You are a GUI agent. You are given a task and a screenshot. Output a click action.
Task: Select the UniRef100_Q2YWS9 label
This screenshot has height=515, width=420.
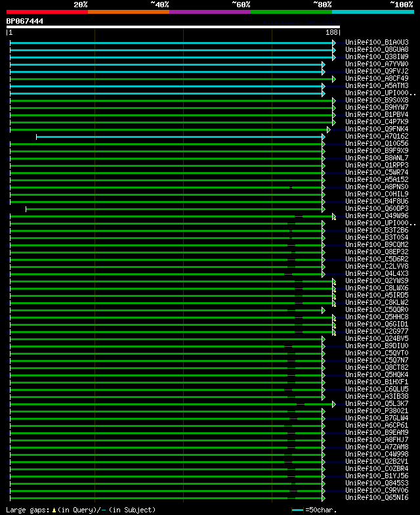pos(377,281)
